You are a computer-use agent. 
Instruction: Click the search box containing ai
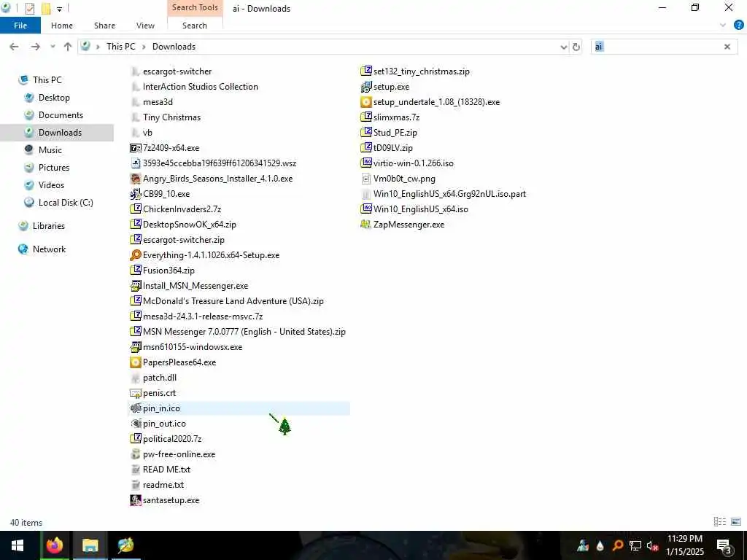(657, 47)
